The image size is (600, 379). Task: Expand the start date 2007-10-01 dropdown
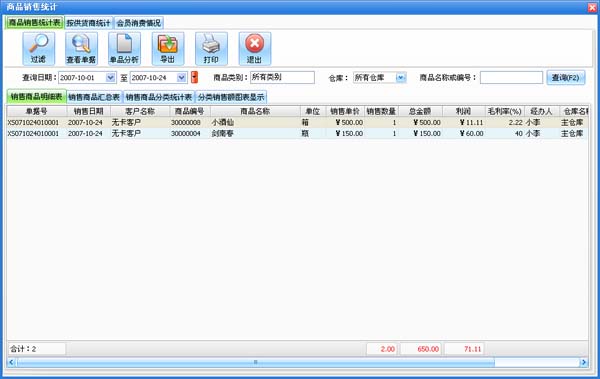point(110,78)
